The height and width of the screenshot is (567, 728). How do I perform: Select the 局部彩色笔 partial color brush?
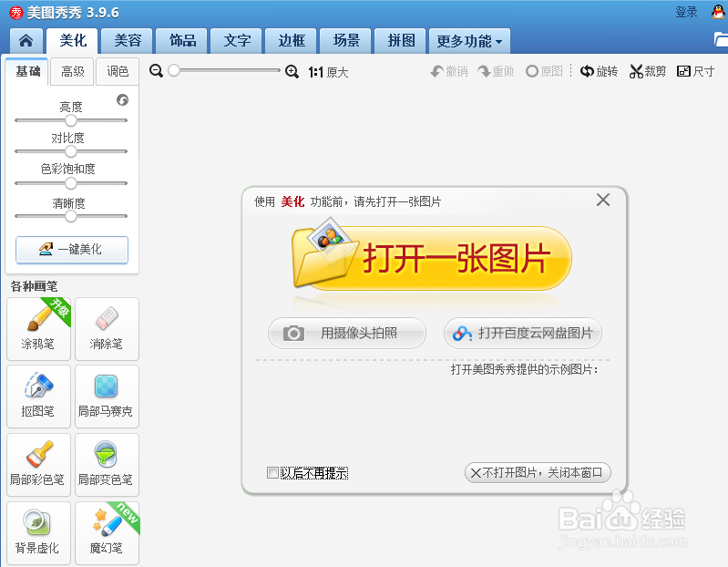(x=38, y=464)
